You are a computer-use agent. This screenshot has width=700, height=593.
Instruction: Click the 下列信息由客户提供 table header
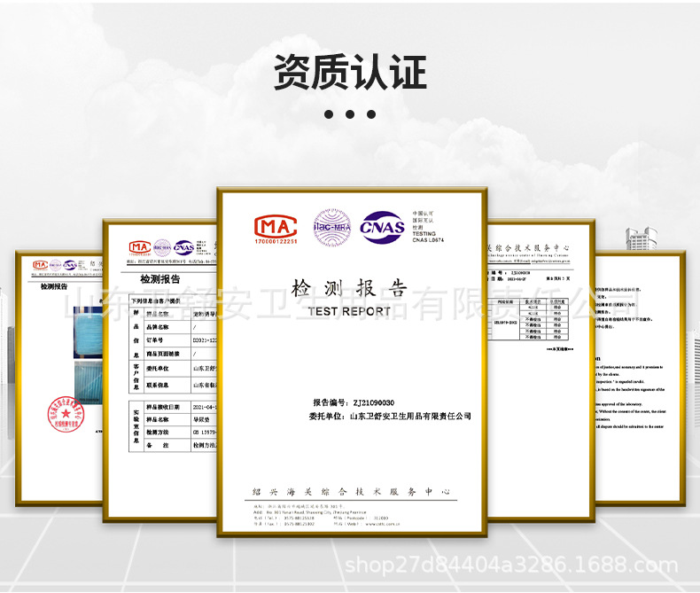[156, 301]
